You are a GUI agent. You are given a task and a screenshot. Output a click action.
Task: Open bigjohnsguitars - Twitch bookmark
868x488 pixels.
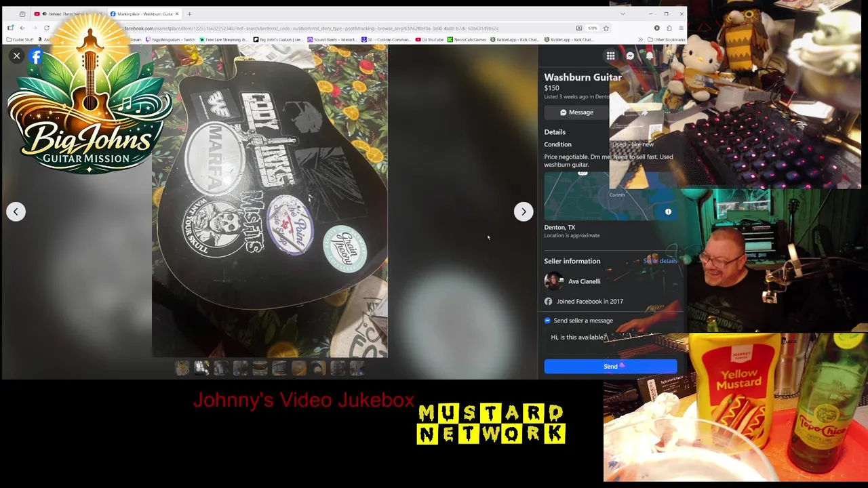pyautogui.click(x=170, y=39)
